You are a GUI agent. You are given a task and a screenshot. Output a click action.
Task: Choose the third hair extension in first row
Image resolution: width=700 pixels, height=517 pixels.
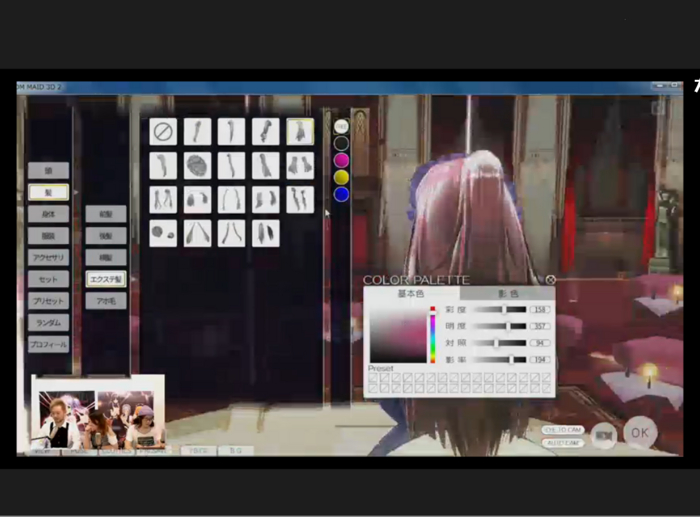click(231, 132)
